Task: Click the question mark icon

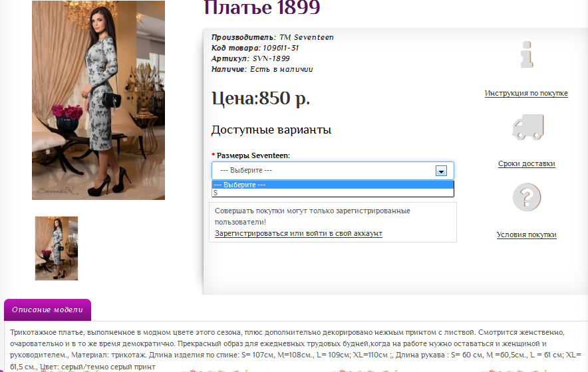Action: coord(527,197)
